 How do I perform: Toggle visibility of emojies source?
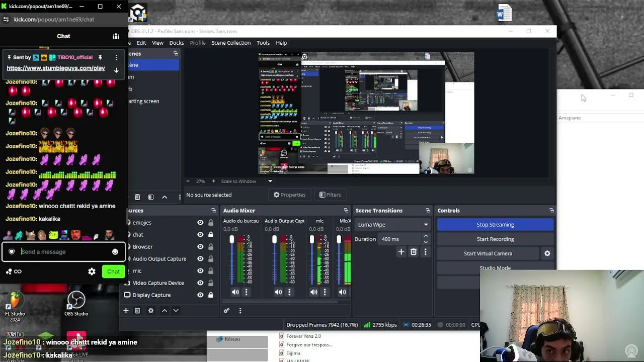200,223
